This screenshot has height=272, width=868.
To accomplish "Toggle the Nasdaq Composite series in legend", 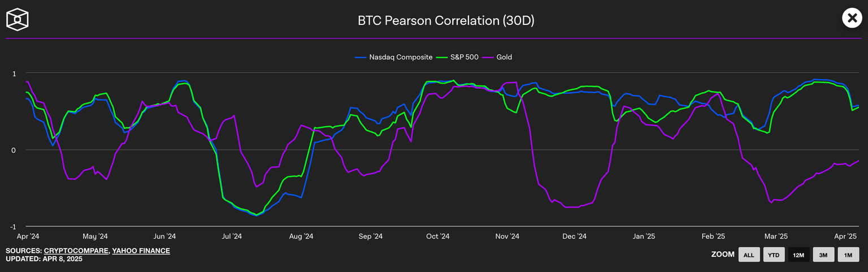I will tap(401, 57).
